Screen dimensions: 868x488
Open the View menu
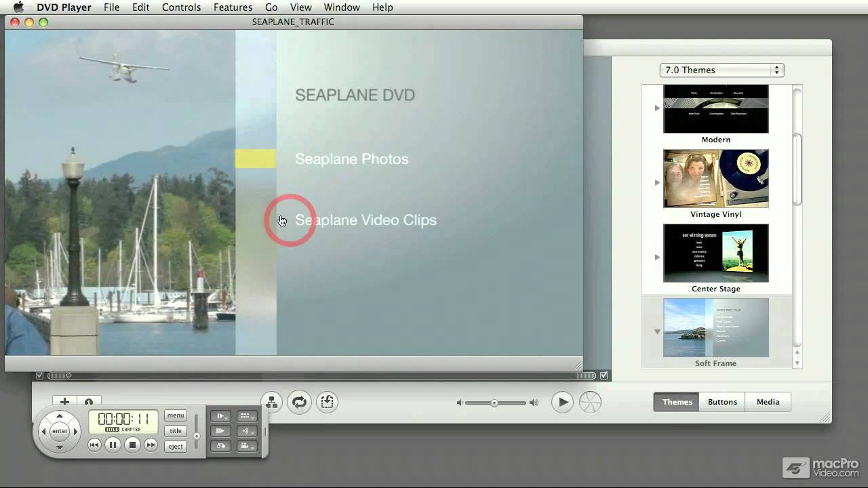pyautogui.click(x=300, y=7)
